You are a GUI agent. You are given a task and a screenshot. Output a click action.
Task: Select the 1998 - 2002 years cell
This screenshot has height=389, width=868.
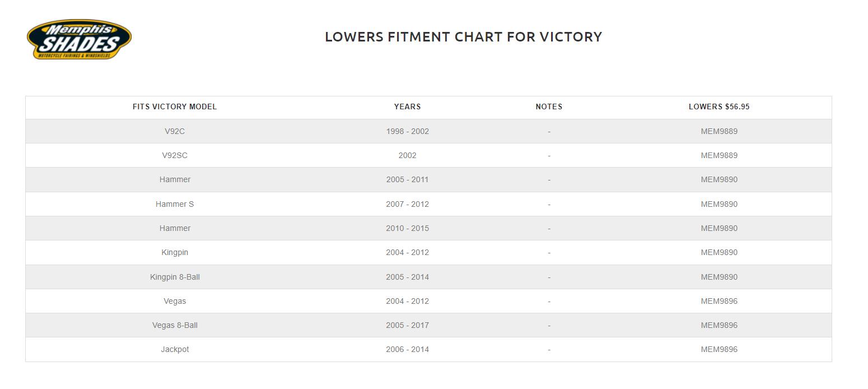coord(407,131)
